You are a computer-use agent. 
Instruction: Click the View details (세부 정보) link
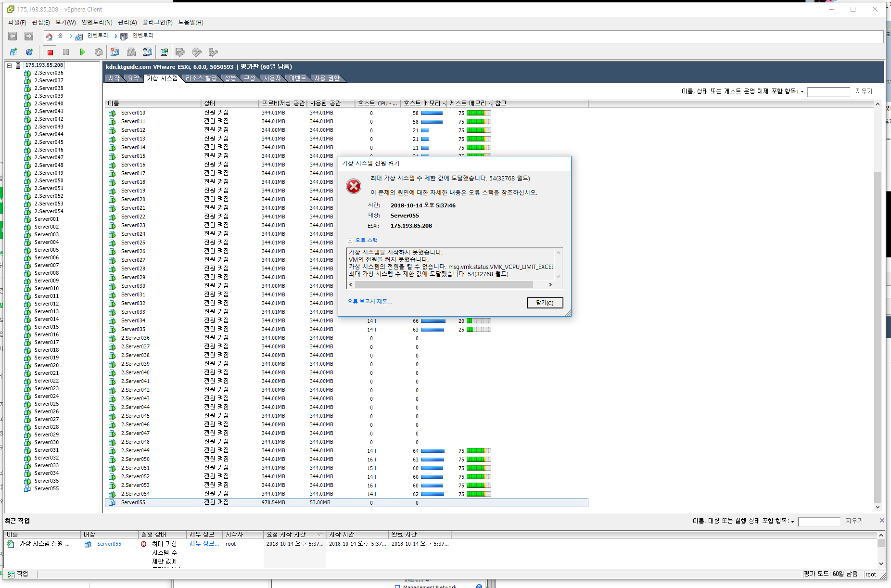[x=204, y=544]
